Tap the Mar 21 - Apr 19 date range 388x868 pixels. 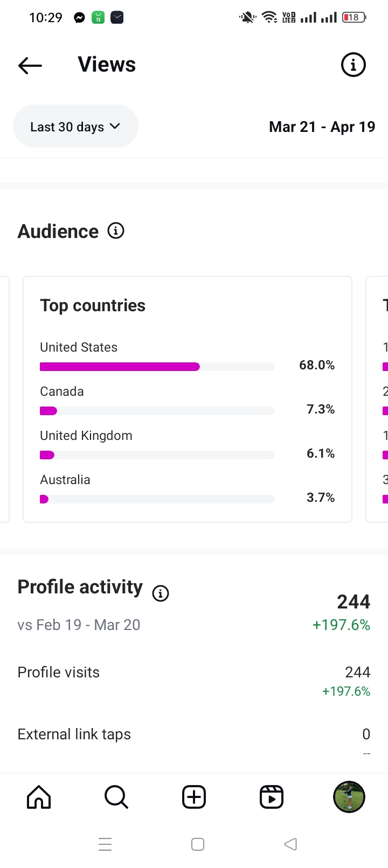(x=322, y=127)
